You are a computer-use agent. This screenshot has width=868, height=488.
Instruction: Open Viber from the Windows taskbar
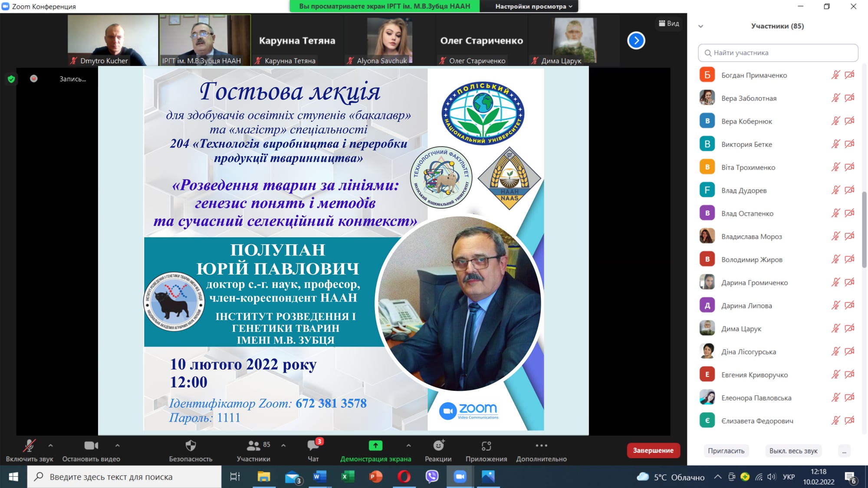pos(432,477)
